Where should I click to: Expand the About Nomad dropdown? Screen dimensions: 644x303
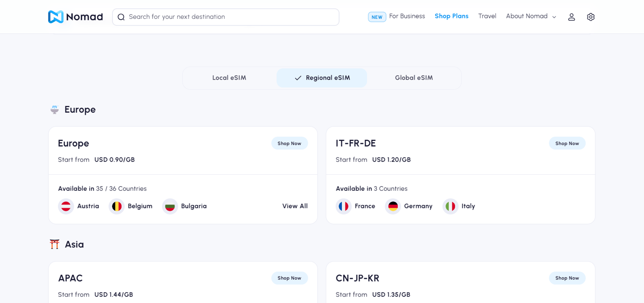point(531,16)
